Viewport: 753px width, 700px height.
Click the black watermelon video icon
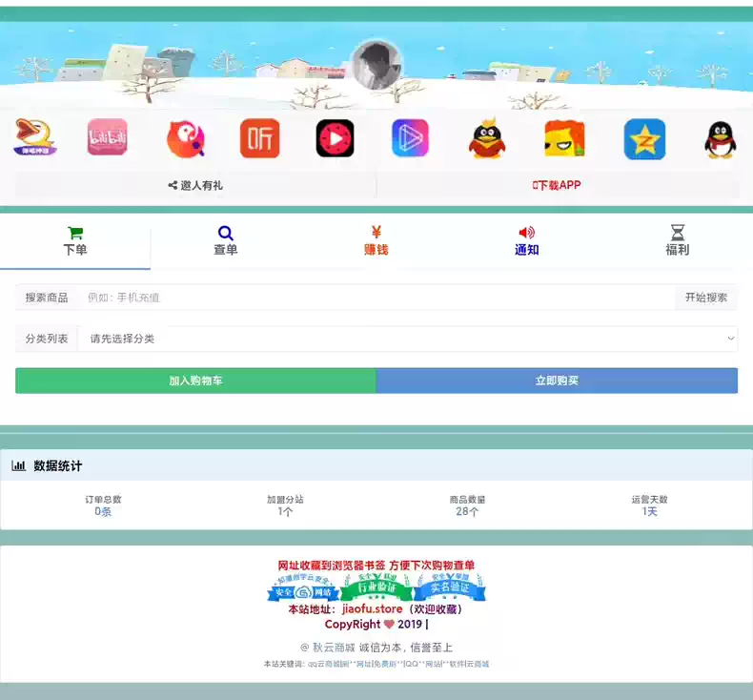pyautogui.click(x=336, y=139)
